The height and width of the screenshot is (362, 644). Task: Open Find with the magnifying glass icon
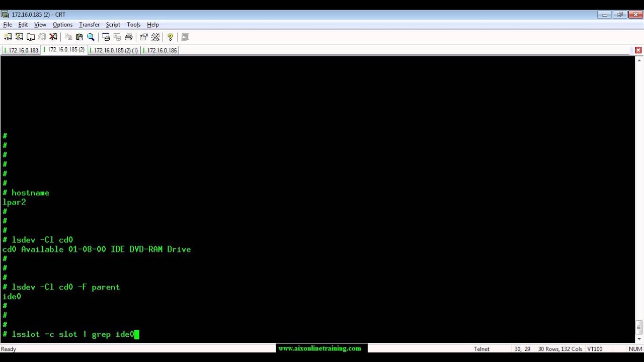91,37
